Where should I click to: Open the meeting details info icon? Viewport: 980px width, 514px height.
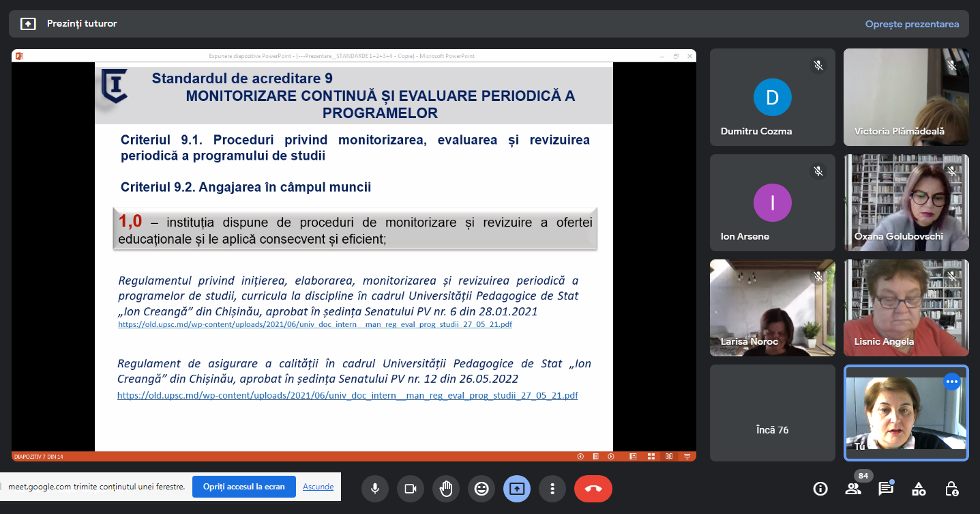click(820, 489)
